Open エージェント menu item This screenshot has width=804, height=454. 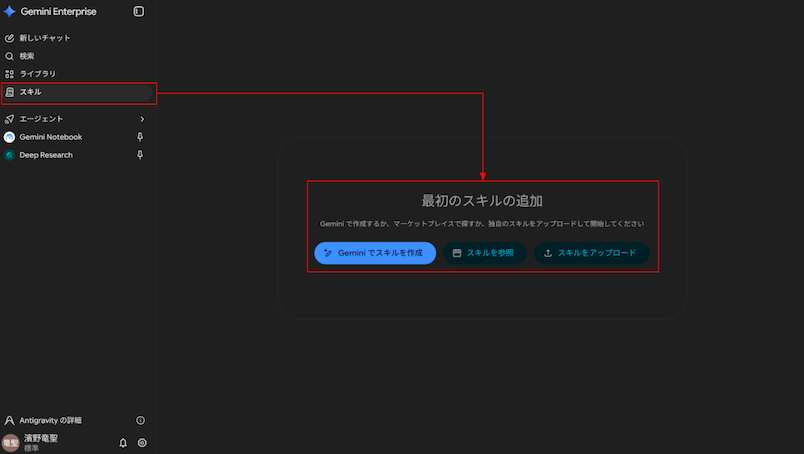pyautogui.click(x=77, y=119)
